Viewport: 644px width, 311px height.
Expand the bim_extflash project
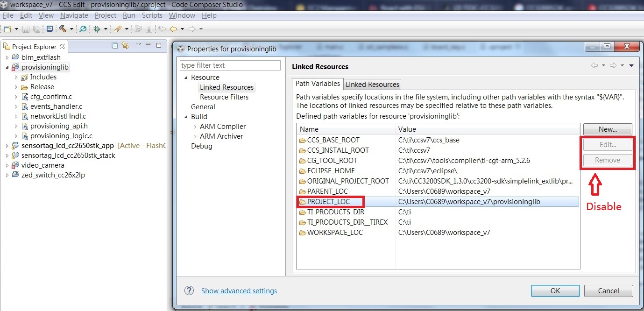[7, 57]
